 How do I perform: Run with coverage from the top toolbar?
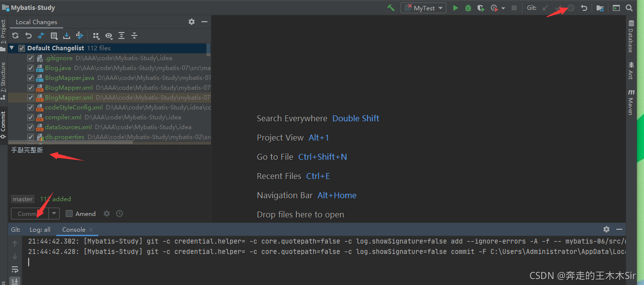[x=481, y=8]
